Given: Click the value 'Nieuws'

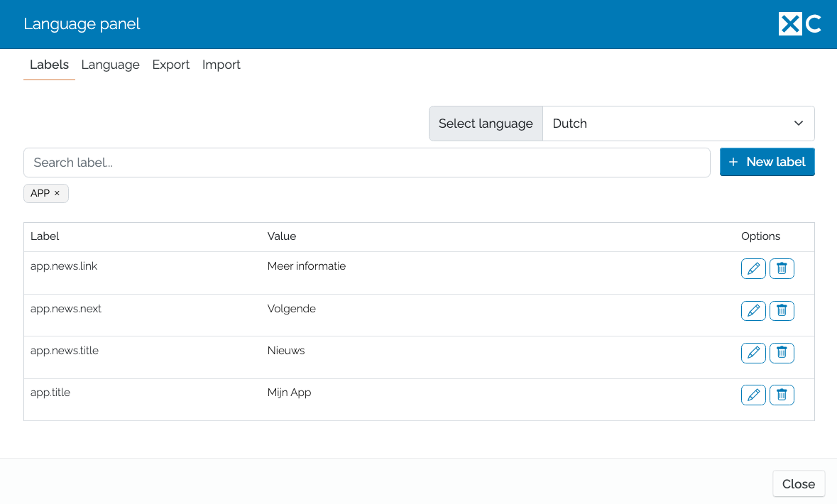Looking at the screenshot, I should (x=286, y=350).
